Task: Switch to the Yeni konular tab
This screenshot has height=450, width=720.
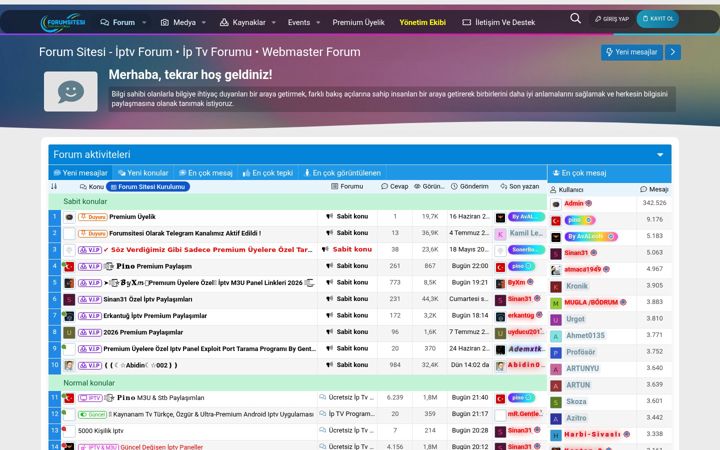Action: 143,173
